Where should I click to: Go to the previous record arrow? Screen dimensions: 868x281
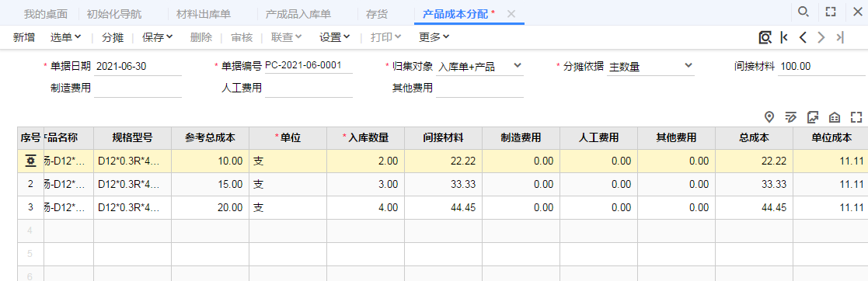click(x=803, y=37)
